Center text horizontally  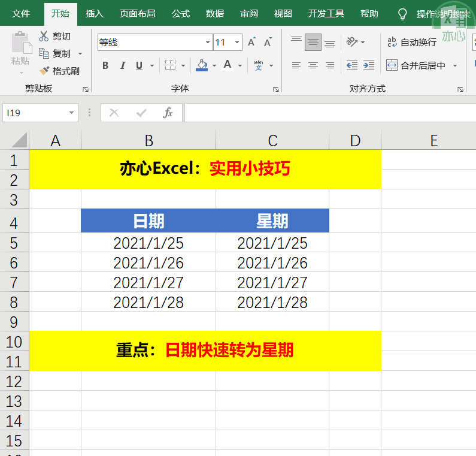click(313, 65)
